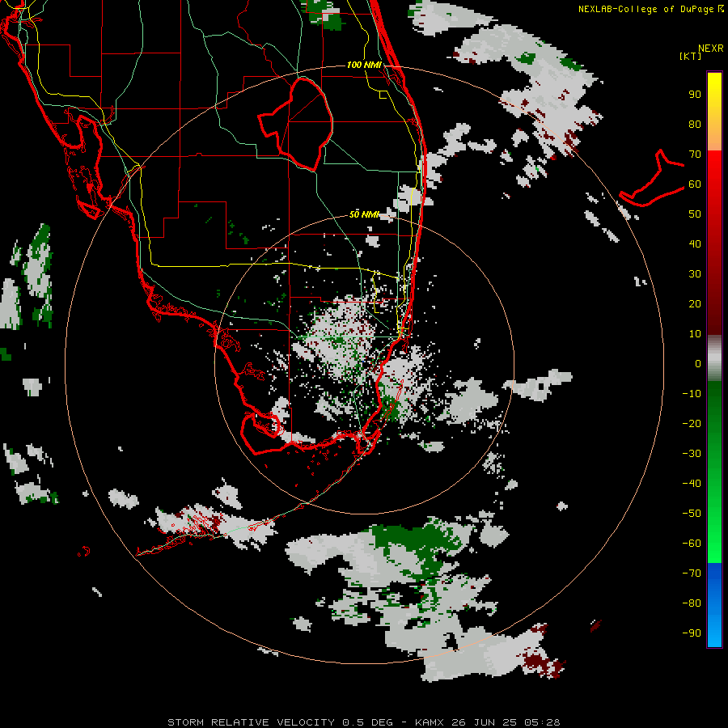The image size is (728, 728).
Task: Click the -30 value on velocity scale
Action: click(x=692, y=454)
